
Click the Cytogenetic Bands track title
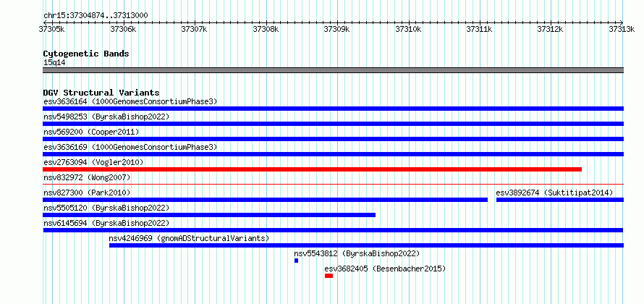click(86, 54)
